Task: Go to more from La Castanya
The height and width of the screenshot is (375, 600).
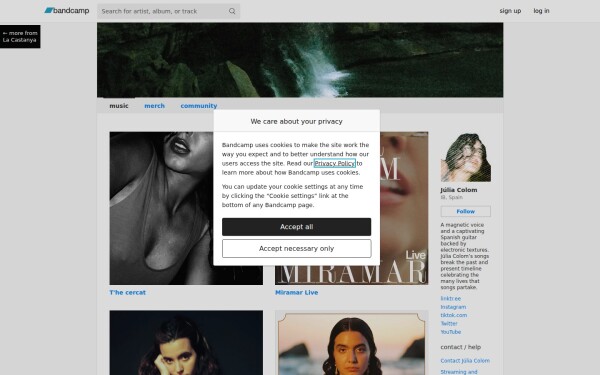Action: [20, 36]
